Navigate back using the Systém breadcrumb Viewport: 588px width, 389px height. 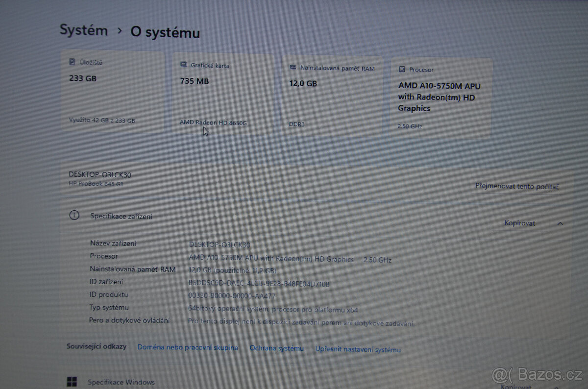pyautogui.click(x=83, y=30)
